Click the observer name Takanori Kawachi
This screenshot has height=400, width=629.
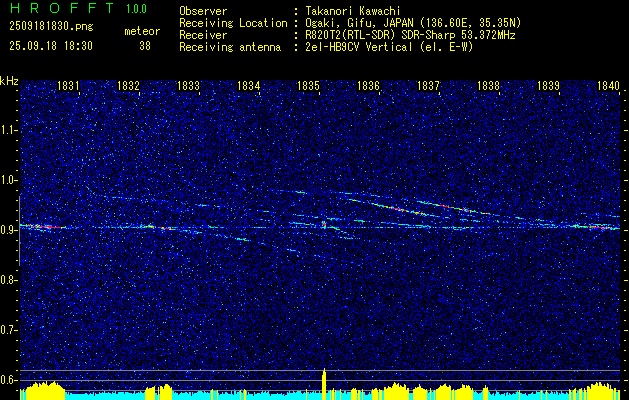[351, 11]
